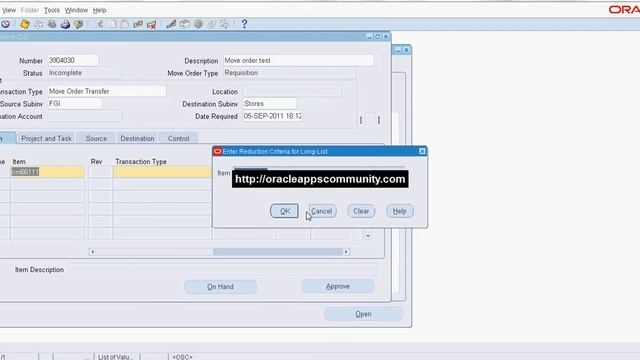Click the Open button in back window
Screen dimensions: 640x360
[x=363, y=314]
